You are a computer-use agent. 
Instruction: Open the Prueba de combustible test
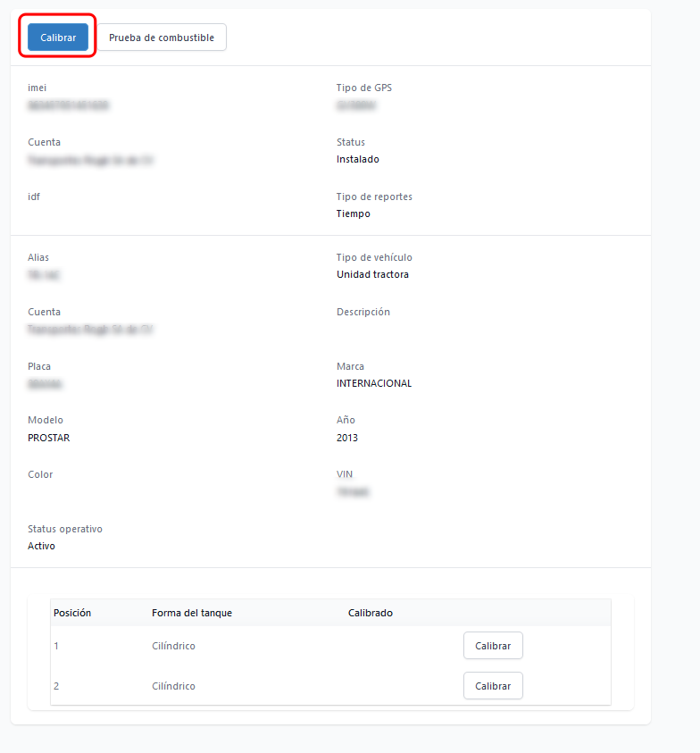click(x=162, y=38)
